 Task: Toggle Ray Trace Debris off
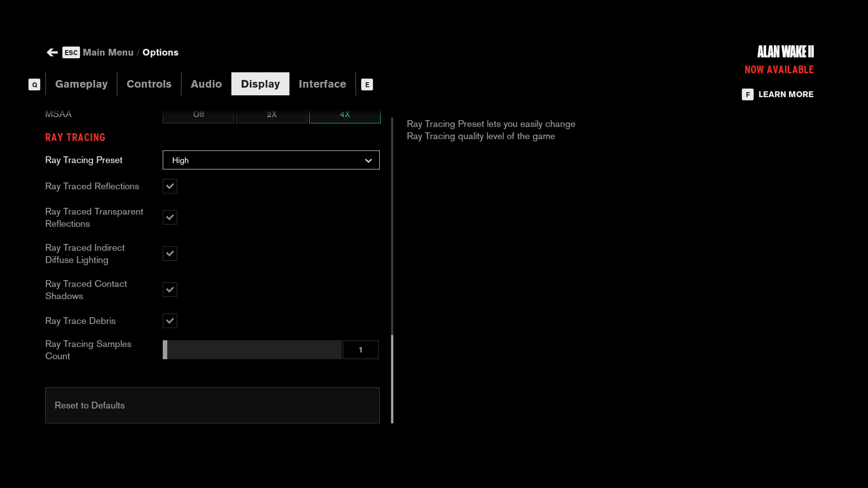click(x=170, y=320)
